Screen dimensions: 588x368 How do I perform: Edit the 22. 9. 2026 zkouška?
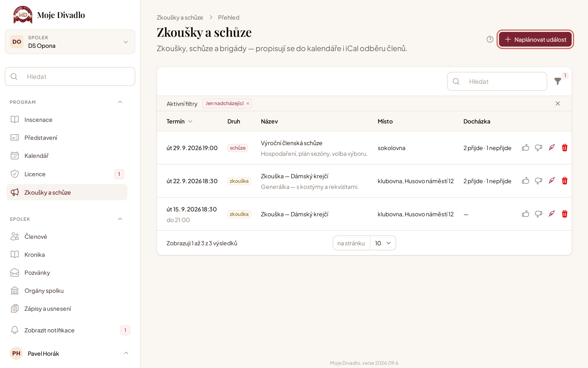pyautogui.click(x=551, y=181)
